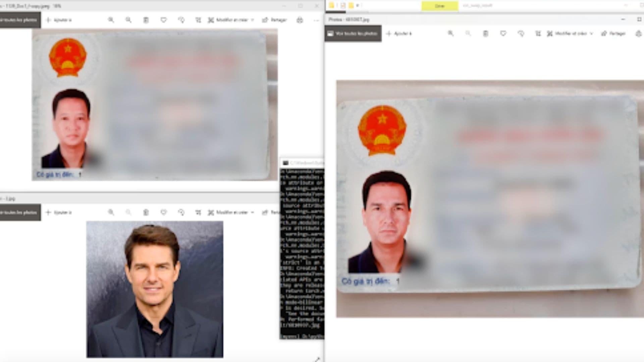Click 'Voir toutes les photos' in bottom-left window
644x362 pixels.
20,213
